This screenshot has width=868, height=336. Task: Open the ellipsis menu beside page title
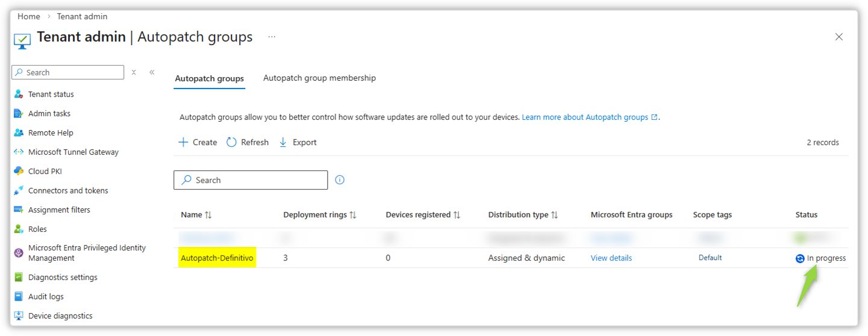coord(272,37)
